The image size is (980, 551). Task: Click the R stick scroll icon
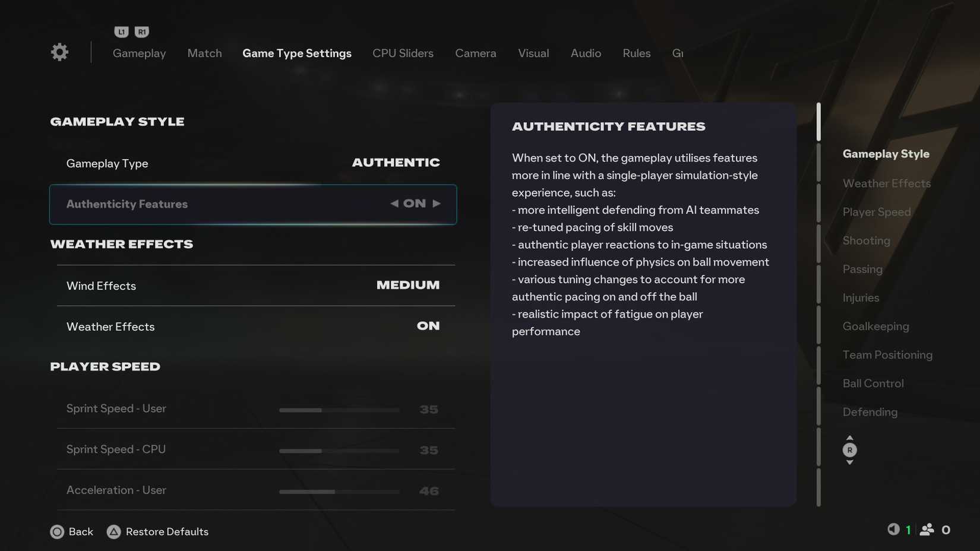click(x=849, y=450)
